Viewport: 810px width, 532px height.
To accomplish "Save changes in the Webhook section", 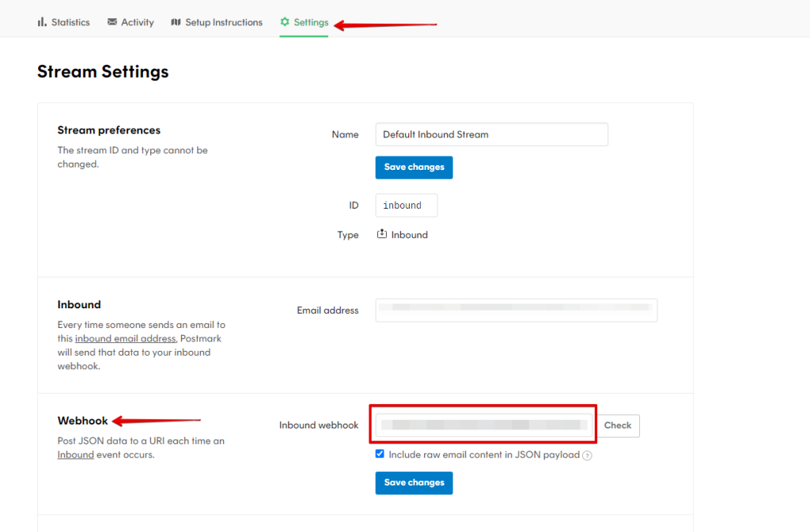I will (x=414, y=482).
